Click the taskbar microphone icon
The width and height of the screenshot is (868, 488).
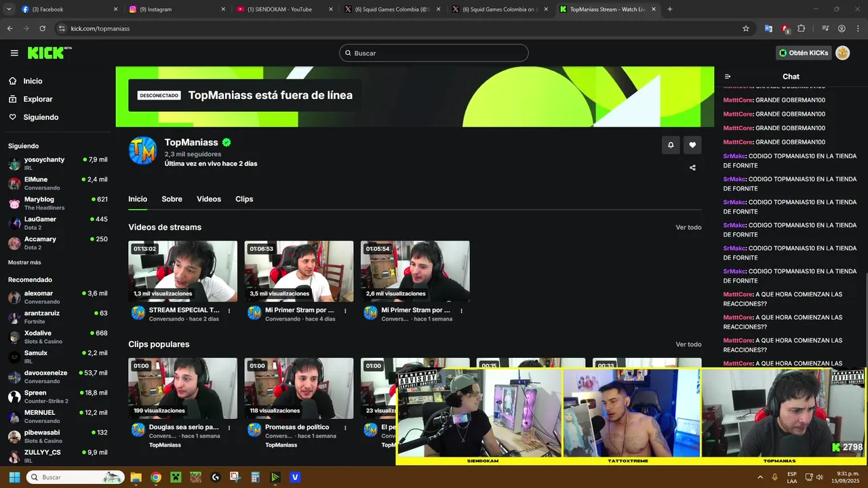(774, 477)
